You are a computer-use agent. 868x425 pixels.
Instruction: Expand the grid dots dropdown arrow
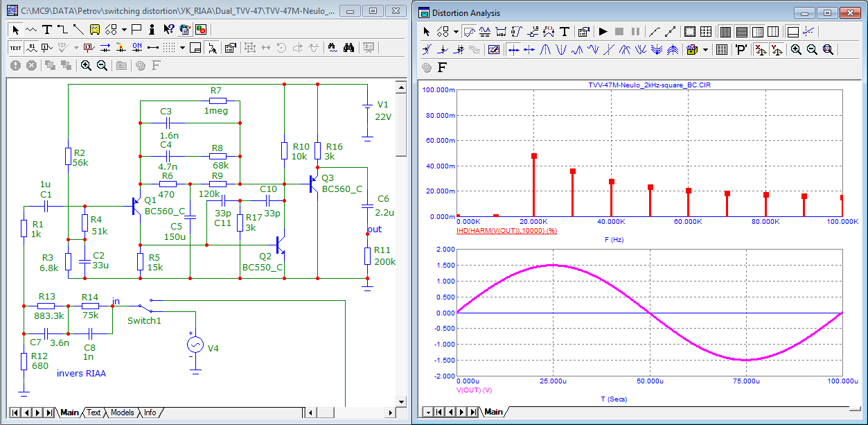click(182, 48)
